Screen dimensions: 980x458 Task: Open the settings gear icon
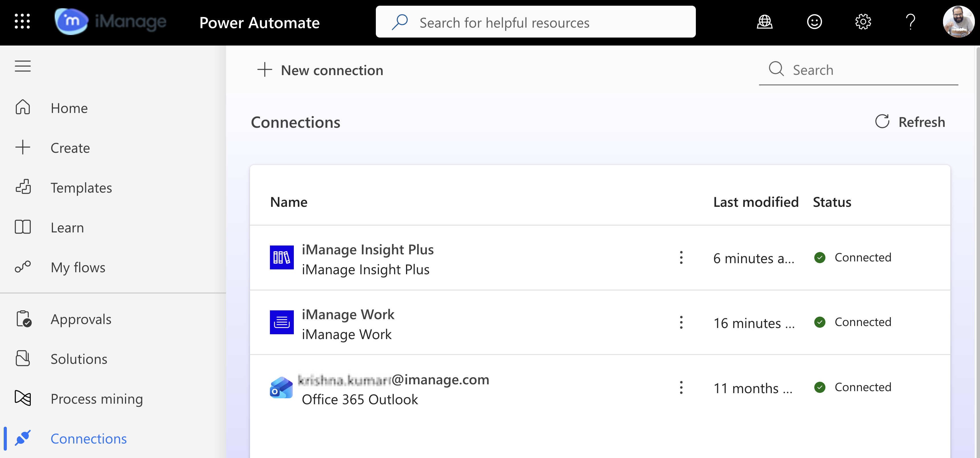click(863, 22)
